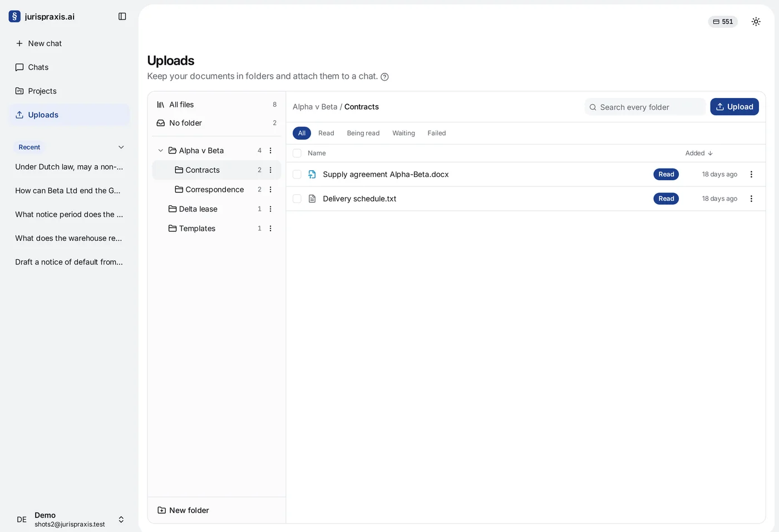The width and height of the screenshot is (779, 532).
Task: Open options menu for Delta lease folder
Action: click(x=270, y=209)
